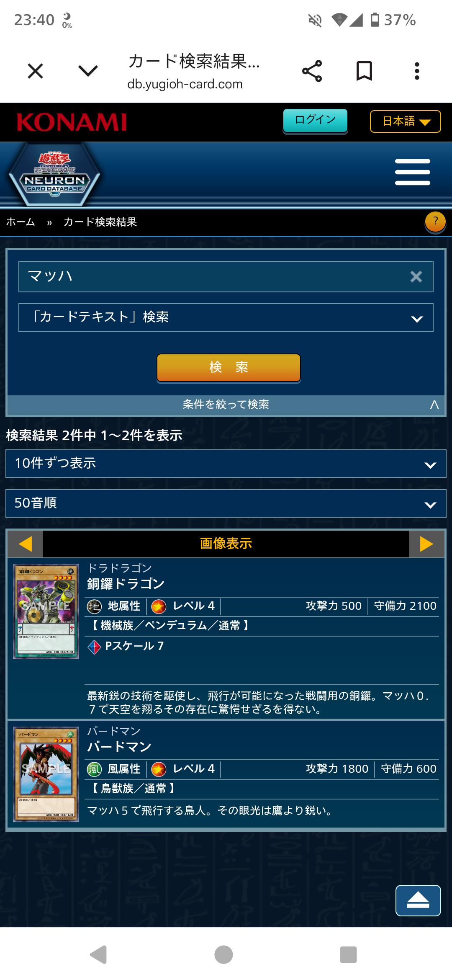Switch to 画像表示 image view
The height and width of the screenshot is (980, 452).
226,544
